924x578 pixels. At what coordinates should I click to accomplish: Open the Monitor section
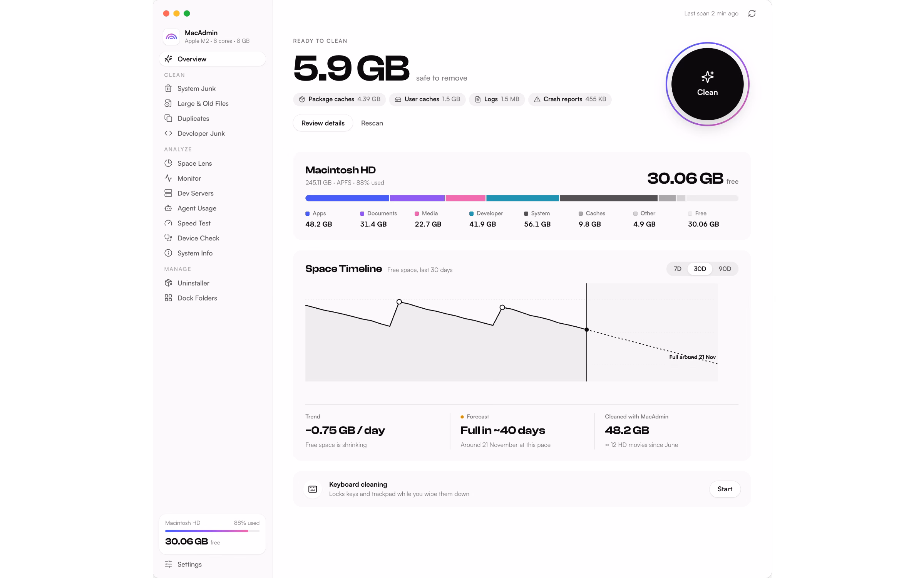coord(212,178)
